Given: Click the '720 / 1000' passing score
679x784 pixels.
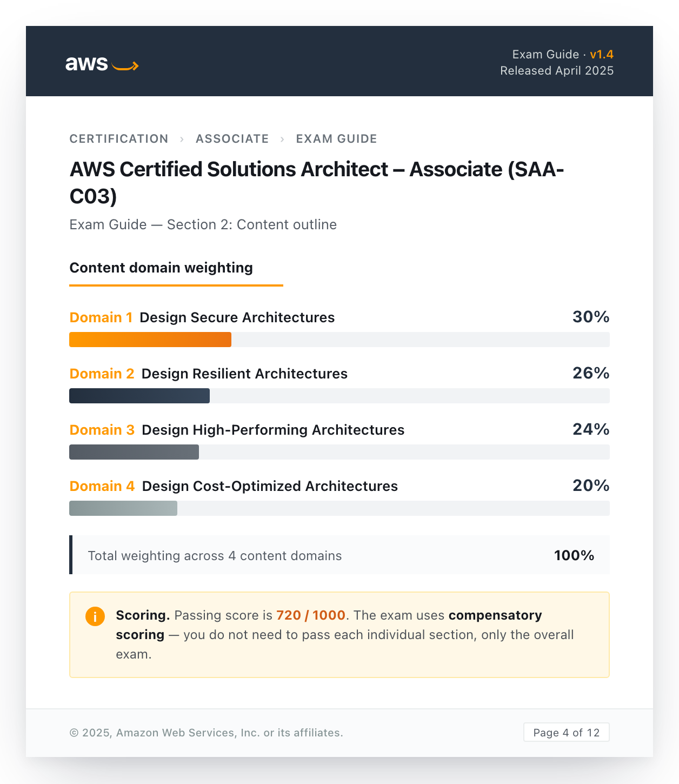Looking at the screenshot, I should (x=311, y=615).
